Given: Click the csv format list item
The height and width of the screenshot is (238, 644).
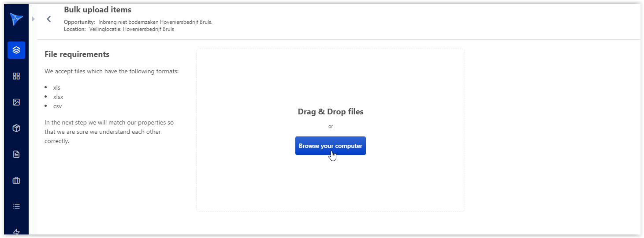Looking at the screenshot, I should pos(57,106).
